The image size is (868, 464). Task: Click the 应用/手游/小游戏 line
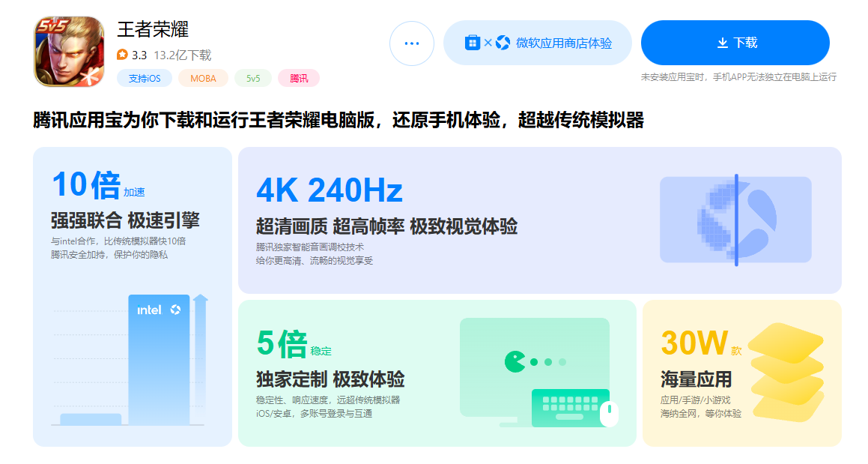(x=695, y=400)
